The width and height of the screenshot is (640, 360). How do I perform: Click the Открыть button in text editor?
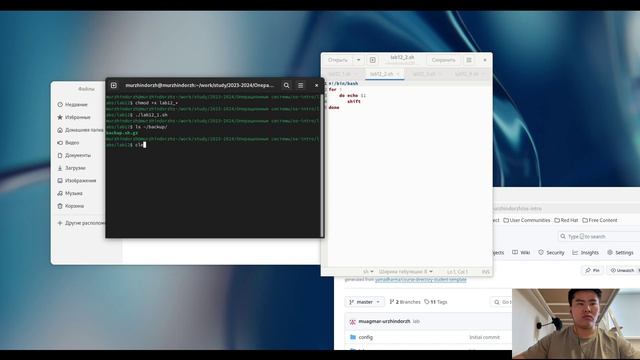tap(338, 60)
